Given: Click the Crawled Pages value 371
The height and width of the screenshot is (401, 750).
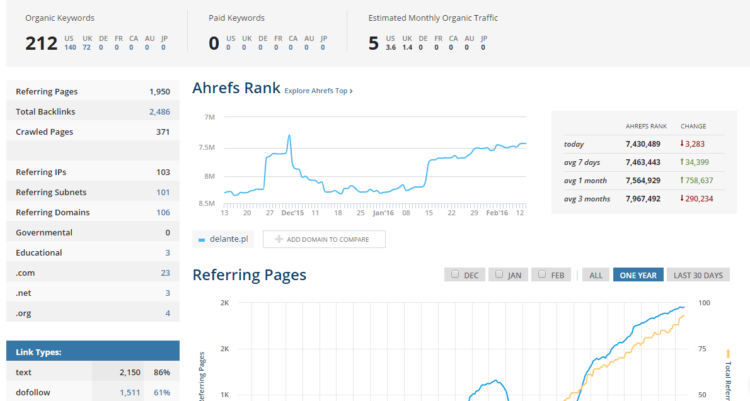Looking at the screenshot, I should tap(163, 132).
